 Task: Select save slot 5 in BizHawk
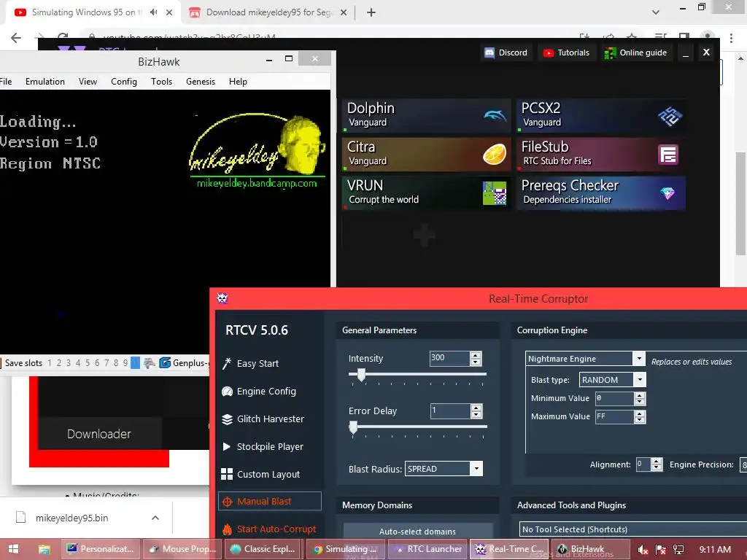click(88, 363)
